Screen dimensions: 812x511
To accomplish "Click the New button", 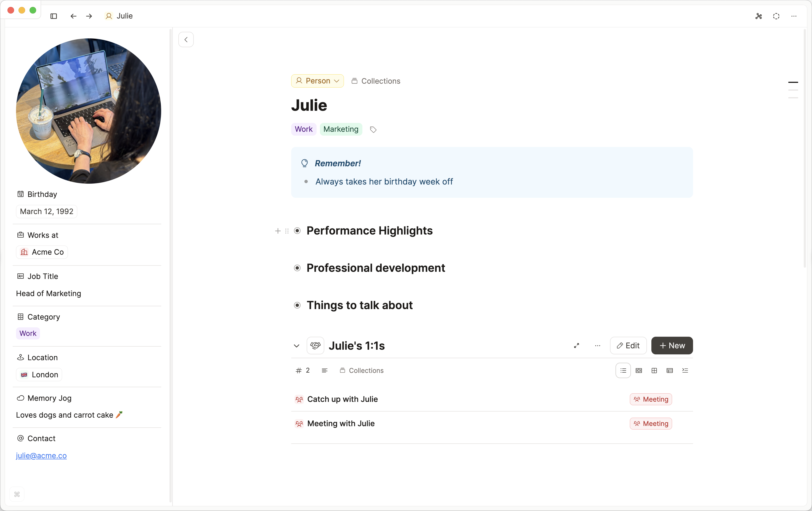I will (672, 346).
